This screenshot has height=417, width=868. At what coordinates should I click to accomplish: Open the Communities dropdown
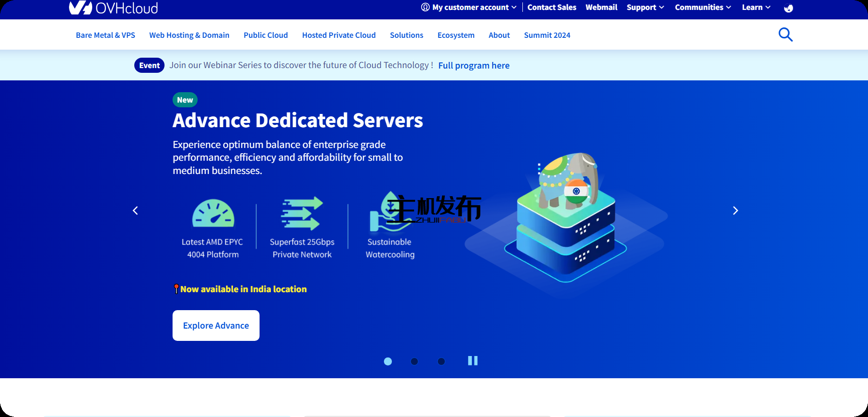(703, 8)
